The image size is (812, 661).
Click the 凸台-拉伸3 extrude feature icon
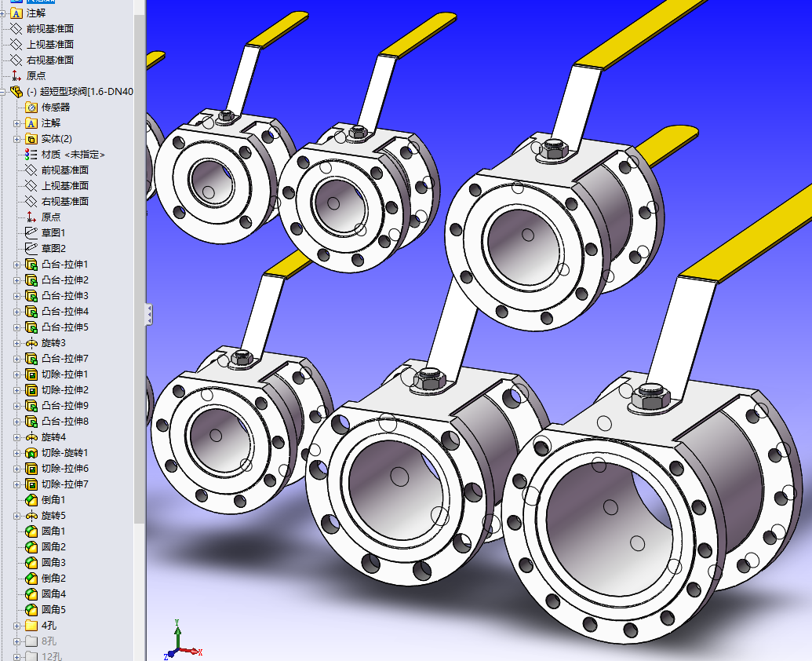31,296
